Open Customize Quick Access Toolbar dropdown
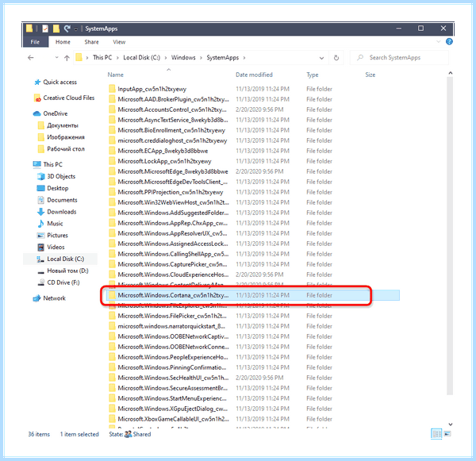476x461 pixels. (75, 29)
